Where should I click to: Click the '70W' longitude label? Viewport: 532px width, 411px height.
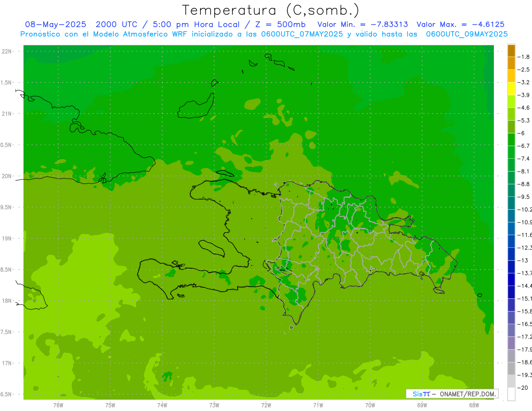tap(370, 405)
